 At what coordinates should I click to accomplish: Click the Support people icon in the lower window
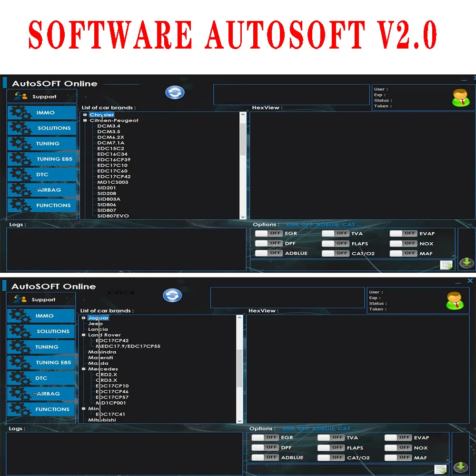20,299
